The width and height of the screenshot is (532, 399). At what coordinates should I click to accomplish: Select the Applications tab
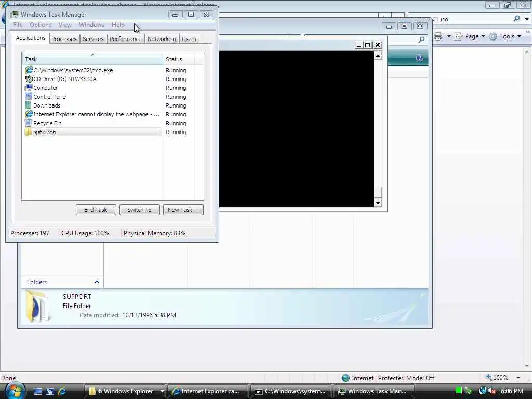pos(31,38)
